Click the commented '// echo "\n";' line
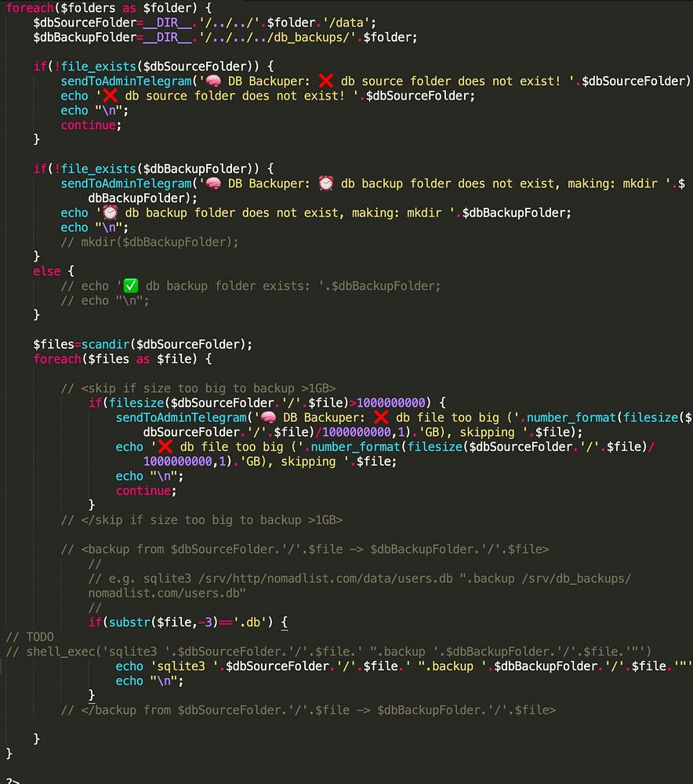 pyautogui.click(x=105, y=300)
